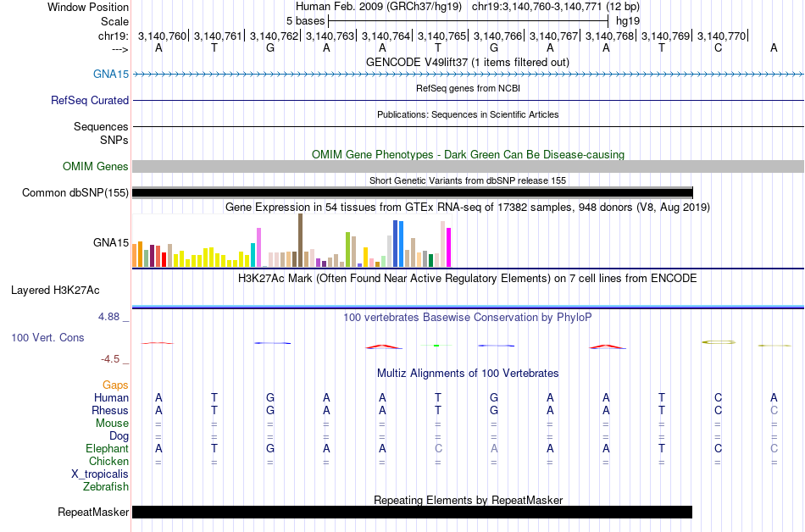Click the Layered H3K27Ac track label
The image size is (805, 532).
coord(55,290)
